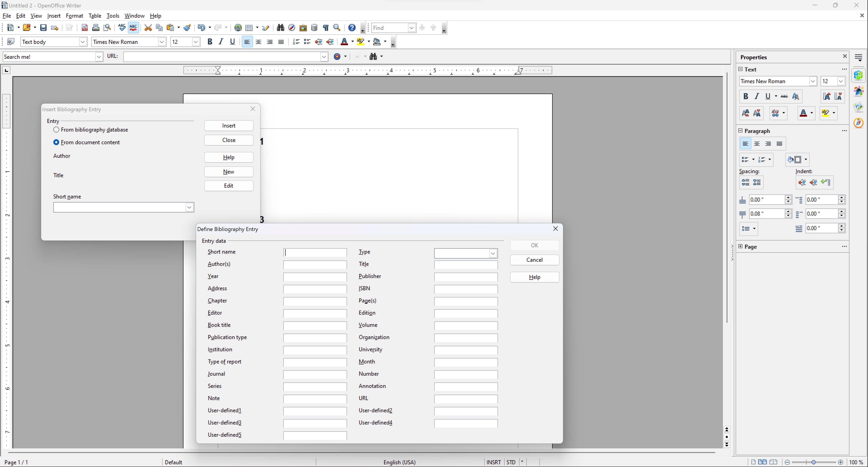Select 'From document content' radio button
868x467 pixels.
click(56, 142)
